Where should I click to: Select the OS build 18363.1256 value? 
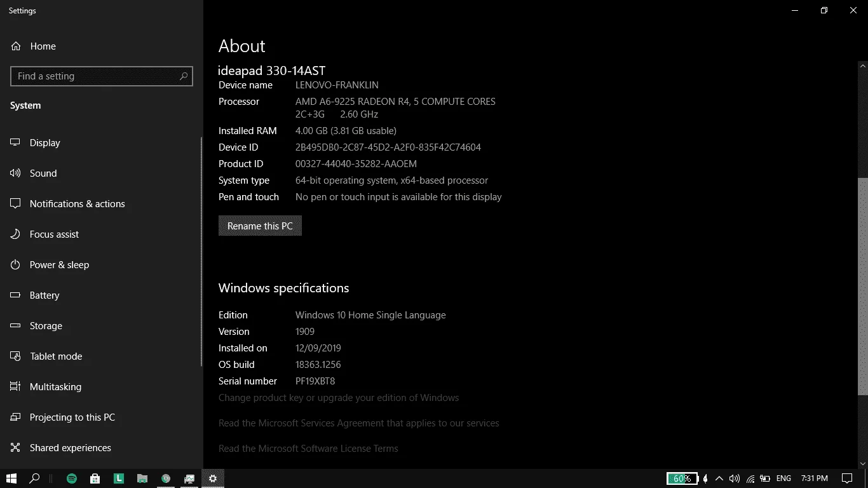point(318,365)
